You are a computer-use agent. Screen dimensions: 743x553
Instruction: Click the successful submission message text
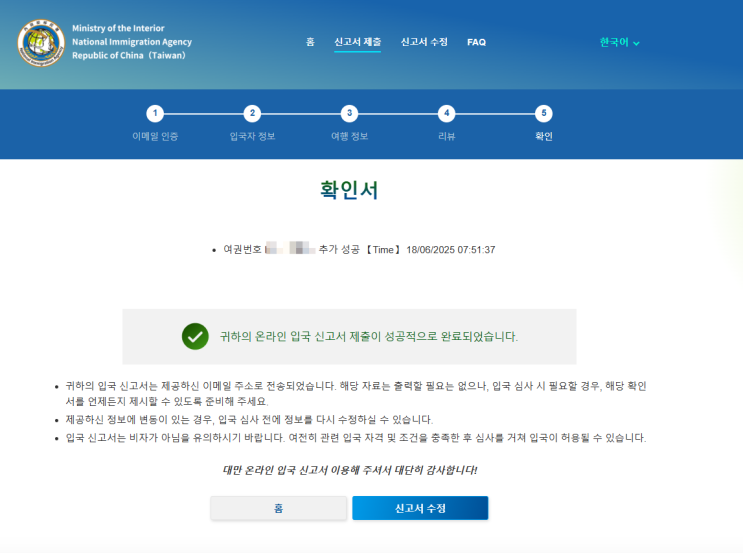pos(369,336)
